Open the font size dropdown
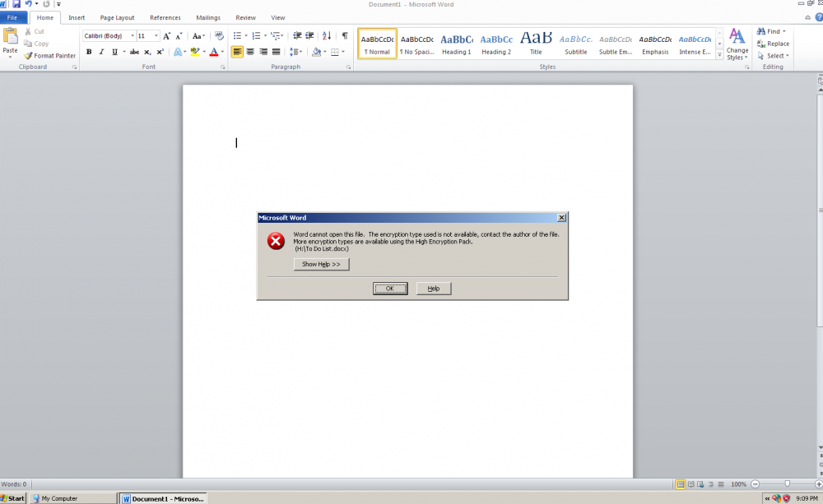 (156, 36)
